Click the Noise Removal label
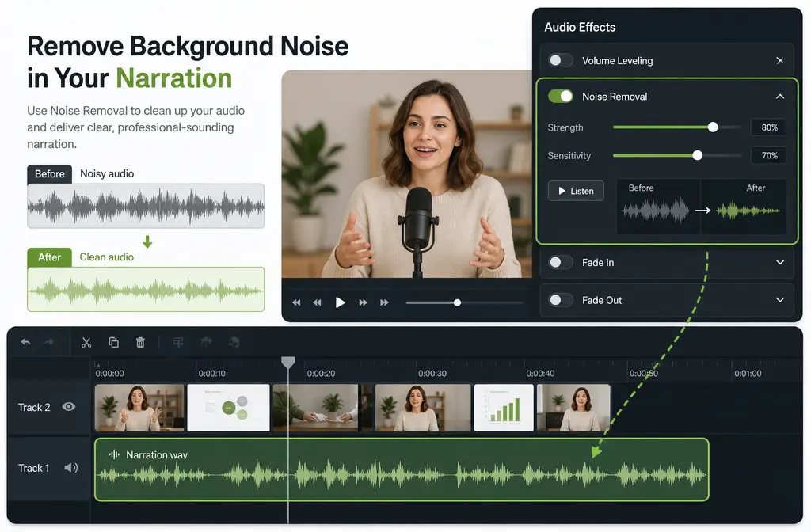The height and width of the screenshot is (532, 811). point(615,97)
